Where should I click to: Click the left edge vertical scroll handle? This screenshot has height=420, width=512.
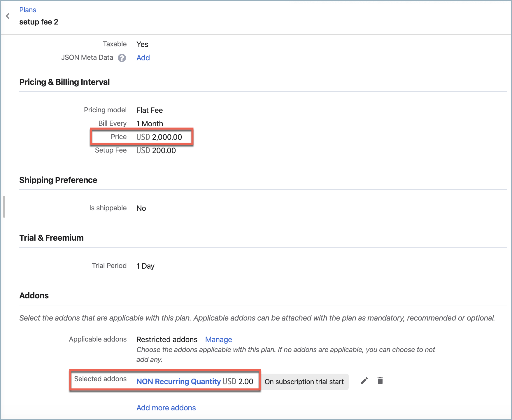pos(4,207)
